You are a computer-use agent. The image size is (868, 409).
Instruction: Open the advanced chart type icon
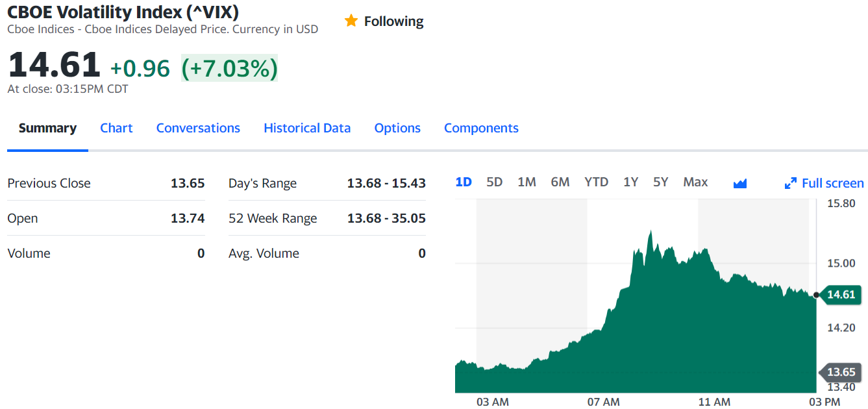[x=740, y=183]
